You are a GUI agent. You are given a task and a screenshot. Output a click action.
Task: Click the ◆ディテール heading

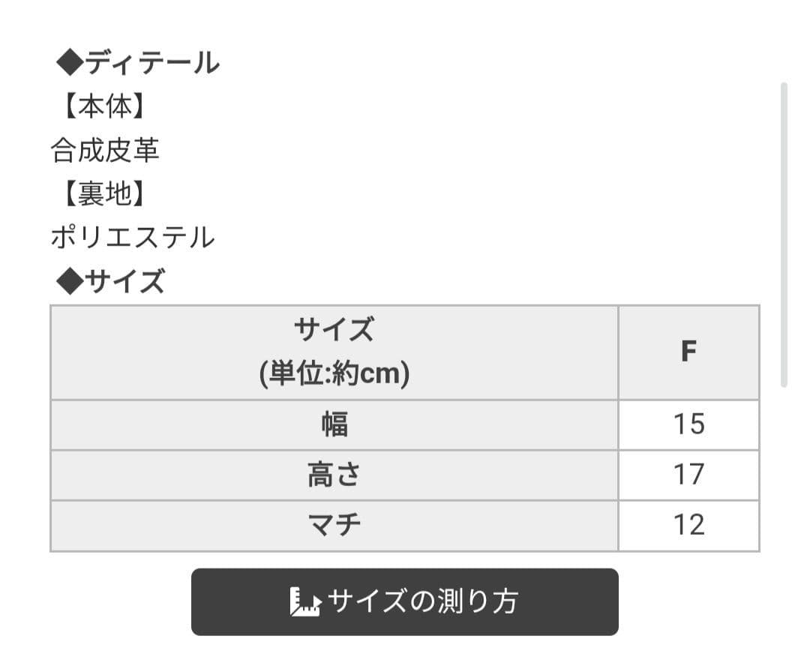(x=135, y=64)
